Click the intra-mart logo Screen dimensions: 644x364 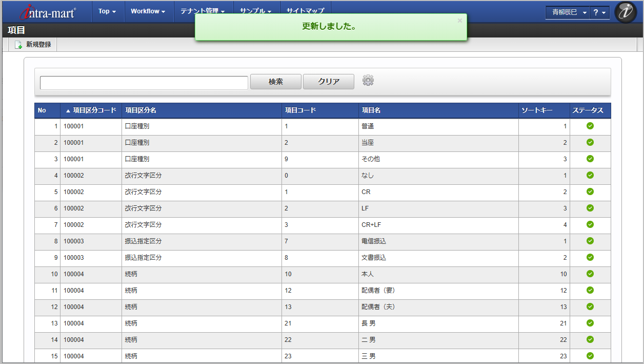[48, 12]
